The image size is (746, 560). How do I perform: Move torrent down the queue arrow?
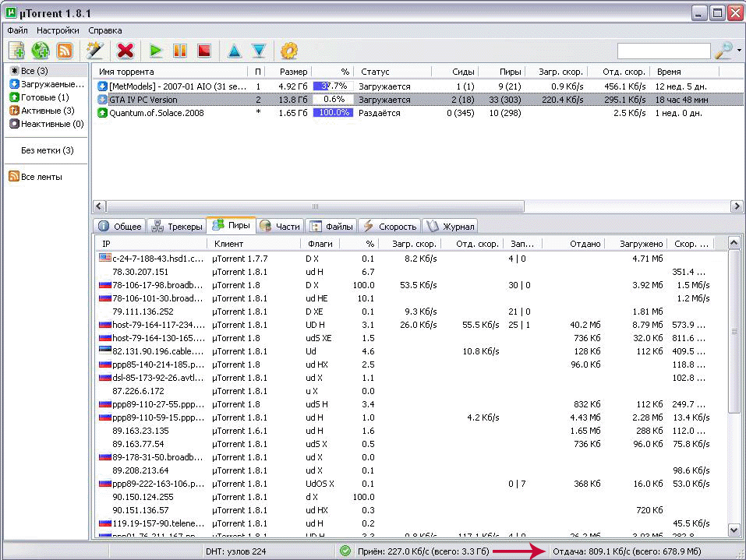[259, 51]
